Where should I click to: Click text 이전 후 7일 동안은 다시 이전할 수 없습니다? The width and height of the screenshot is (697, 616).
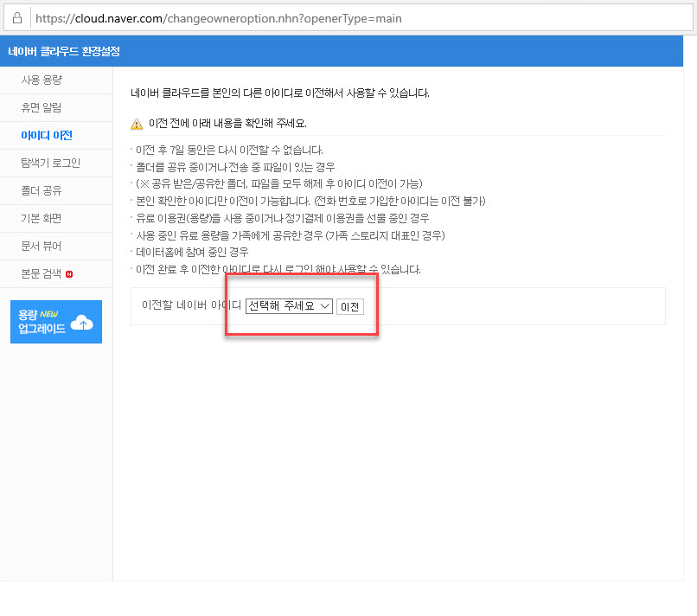pyautogui.click(x=229, y=150)
